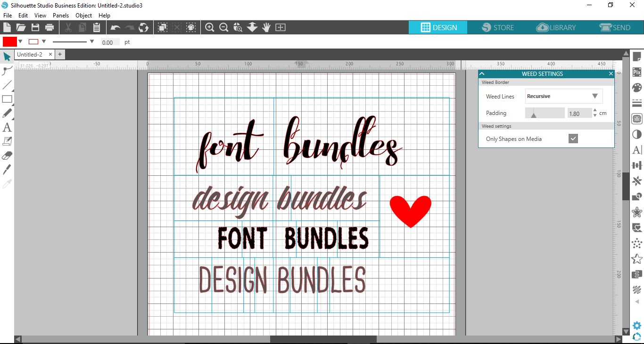644x344 pixels.
Task: Switch to the Untitled-2 document tab
Action: tap(30, 55)
